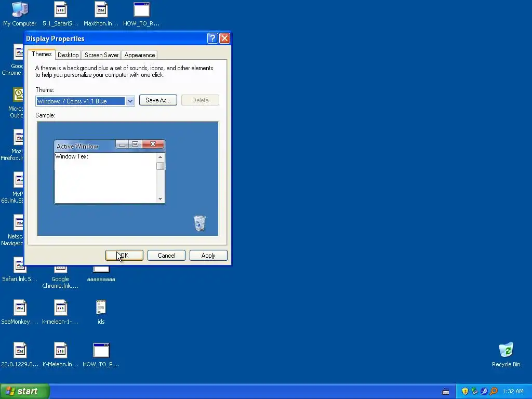Switch to the Themes tab
The width and height of the screenshot is (532, 399).
pos(42,54)
